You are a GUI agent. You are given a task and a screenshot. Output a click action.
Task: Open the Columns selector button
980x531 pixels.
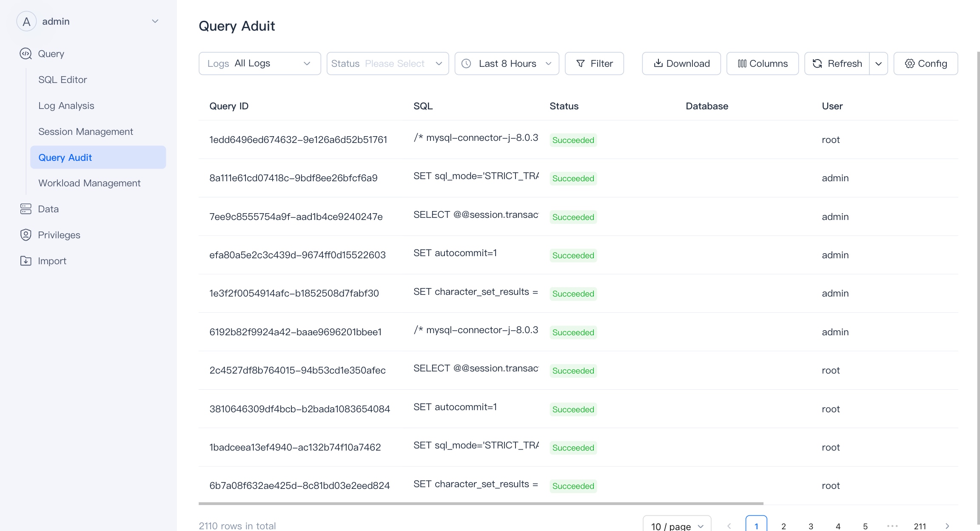(762, 63)
